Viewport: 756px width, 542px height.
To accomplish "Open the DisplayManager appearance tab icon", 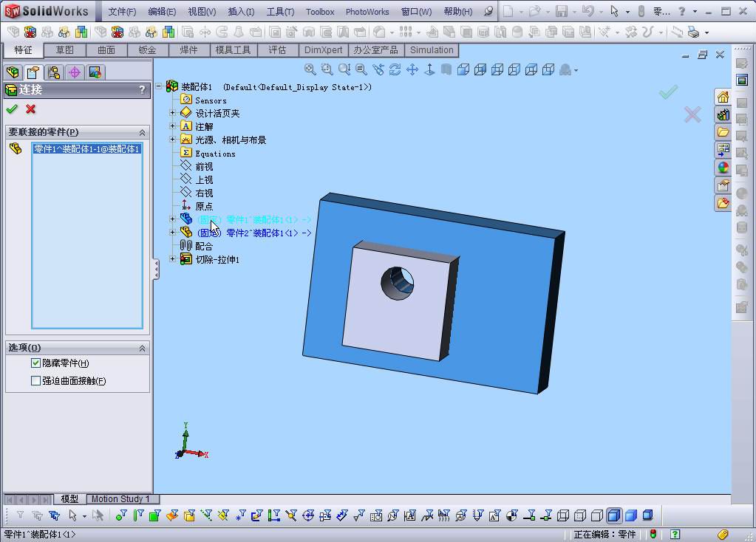I will tap(95, 72).
